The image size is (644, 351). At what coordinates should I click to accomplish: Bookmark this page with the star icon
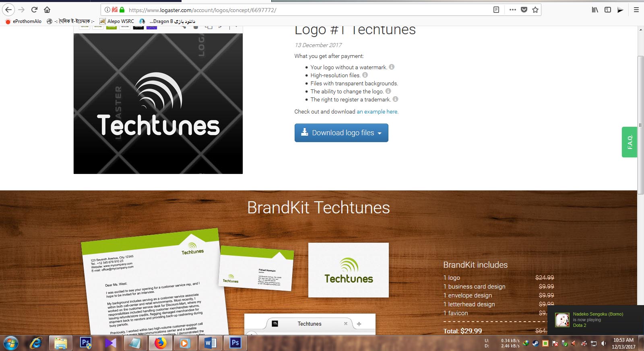click(535, 10)
